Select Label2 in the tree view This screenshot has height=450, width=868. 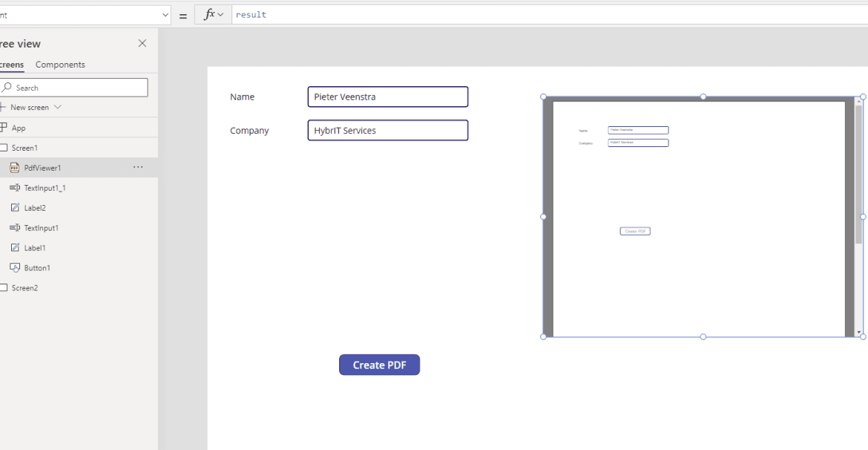(x=79, y=208)
